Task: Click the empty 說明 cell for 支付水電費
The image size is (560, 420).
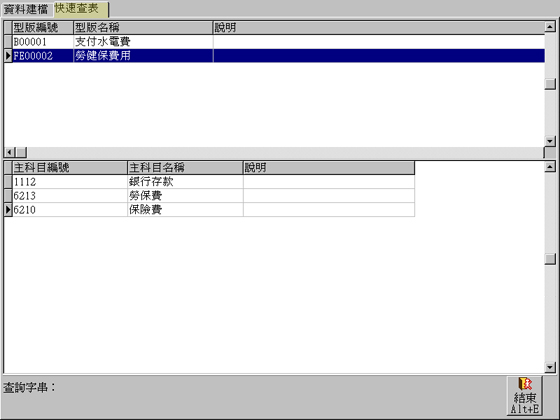Action: coord(379,42)
